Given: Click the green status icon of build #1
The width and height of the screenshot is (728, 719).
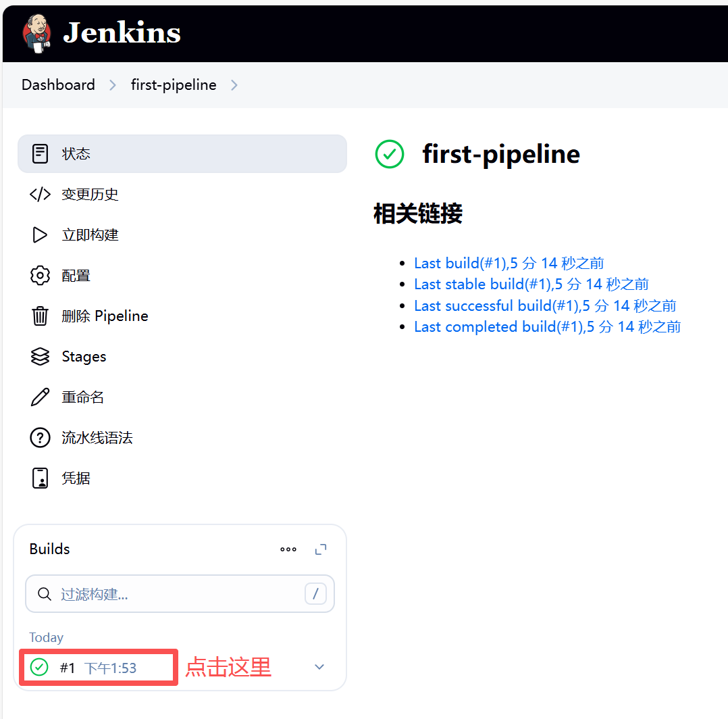Looking at the screenshot, I should 39,667.
